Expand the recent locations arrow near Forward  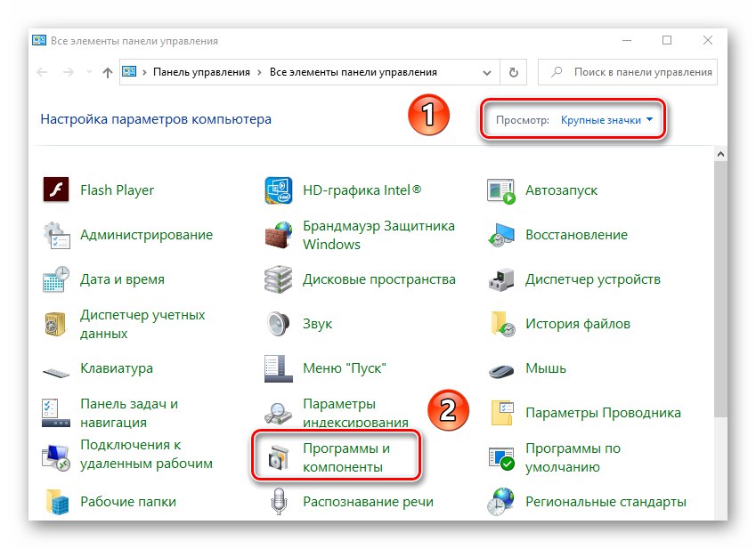89,72
